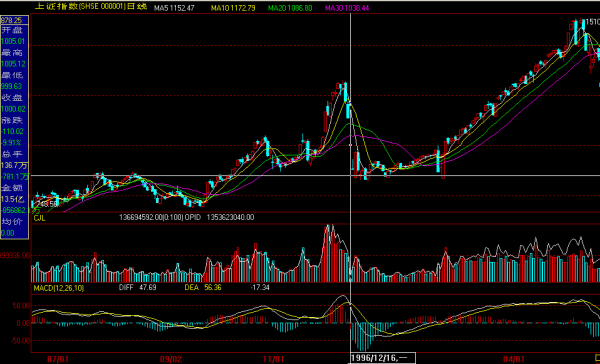Click the 收盘 label in side panel
This screenshot has width=600, height=364.
click(12, 98)
